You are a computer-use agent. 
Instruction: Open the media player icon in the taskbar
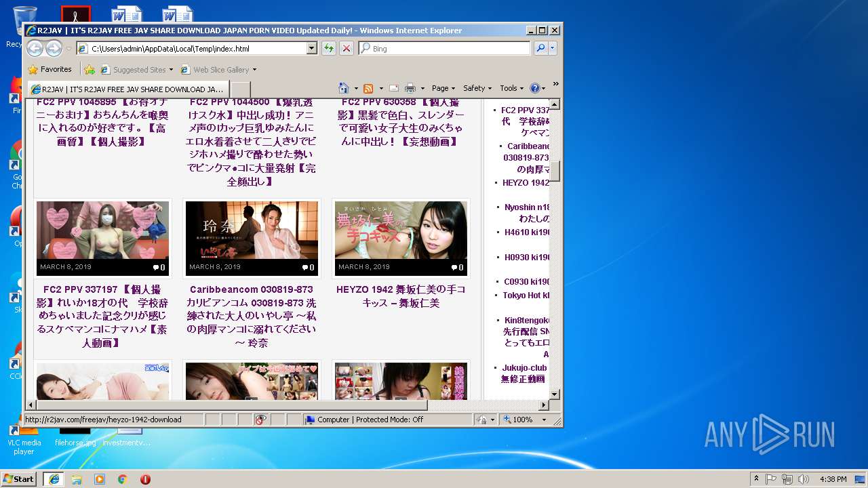[x=100, y=479]
